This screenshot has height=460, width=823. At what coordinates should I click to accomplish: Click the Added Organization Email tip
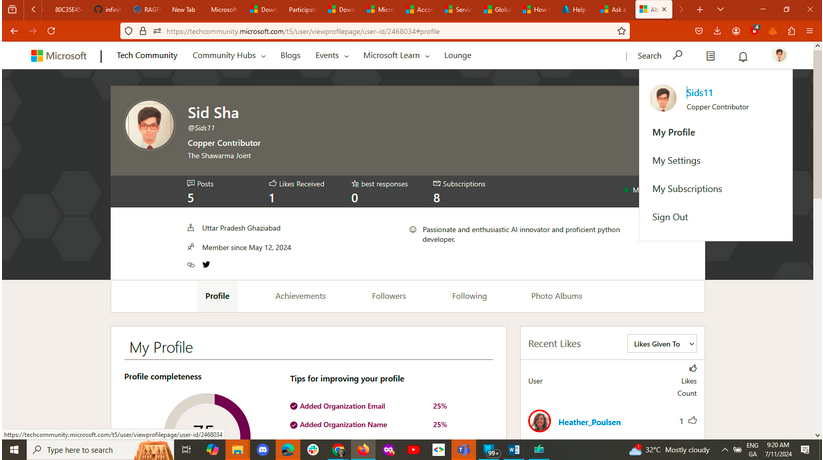(342, 406)
